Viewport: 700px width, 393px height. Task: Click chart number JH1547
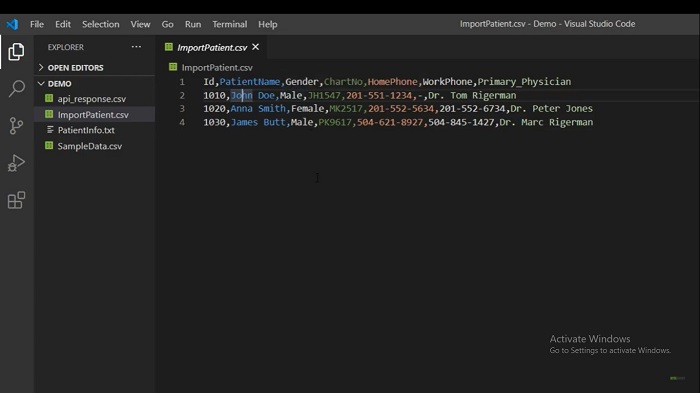(324, 95)
